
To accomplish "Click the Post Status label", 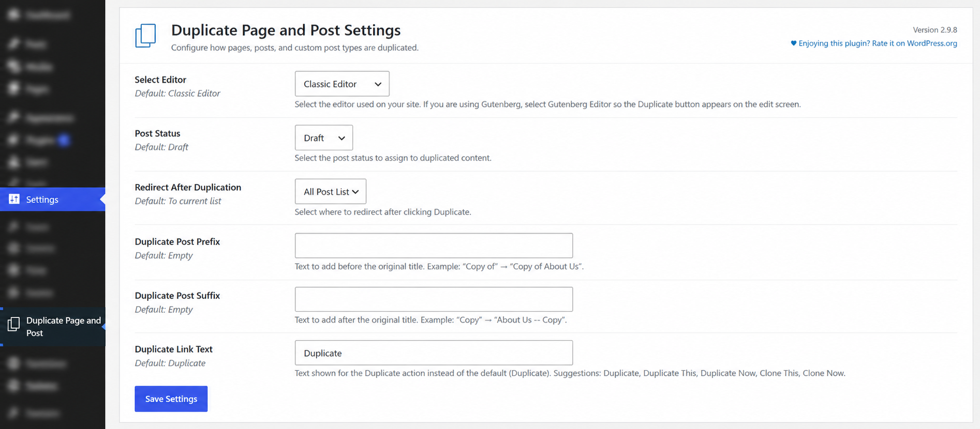I will pyautogui.click(x=157, y=133).
